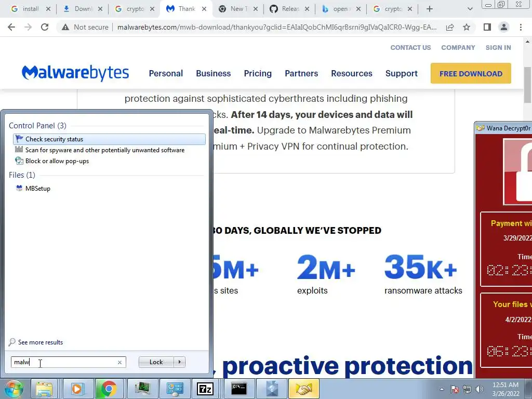Open the blue disc taskbar icon
Viewport: 532px width, 399px height.
pyautogui.click(x=271, y=389)
